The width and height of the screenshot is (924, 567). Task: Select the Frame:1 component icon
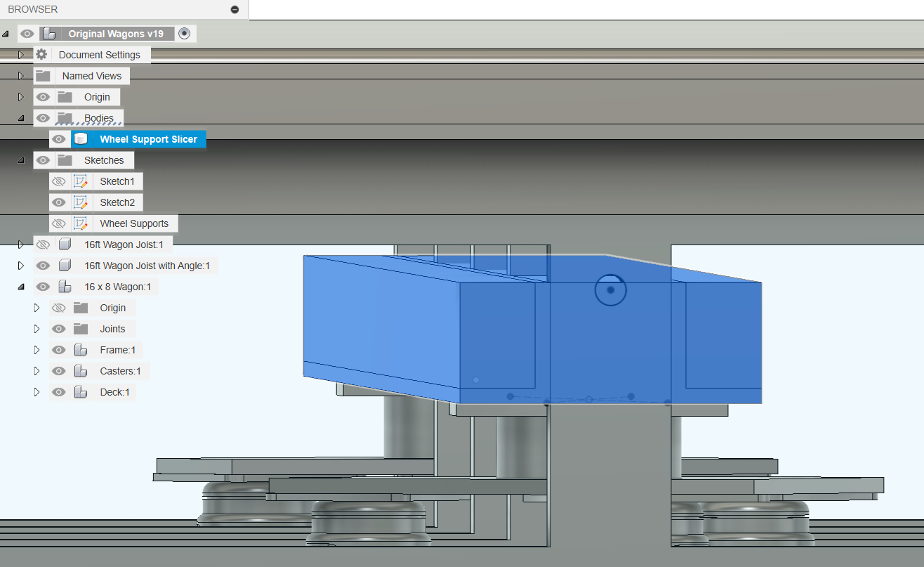pyautogui.click(x=80, y=349)
